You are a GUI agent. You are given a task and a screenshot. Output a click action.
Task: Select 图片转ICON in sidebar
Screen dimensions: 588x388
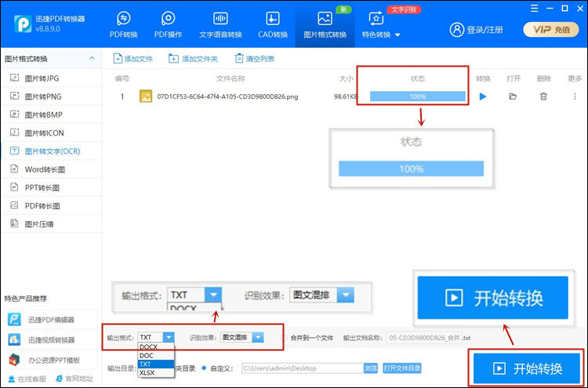click(x=51, y=132)
